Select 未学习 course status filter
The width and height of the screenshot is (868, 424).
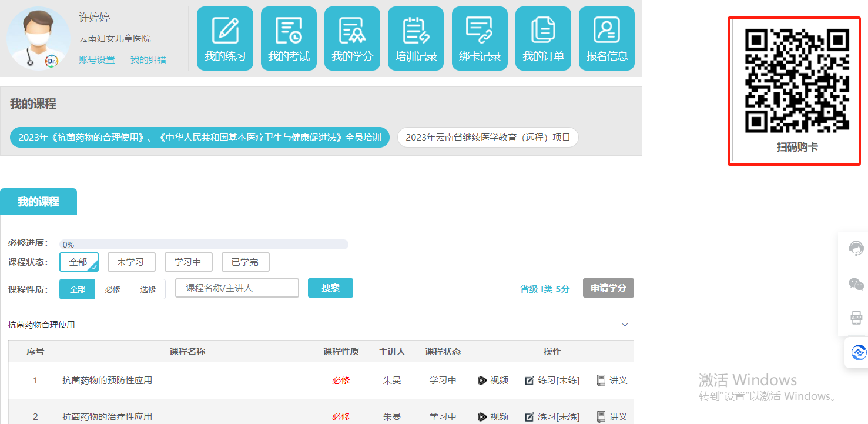point(130,262)
